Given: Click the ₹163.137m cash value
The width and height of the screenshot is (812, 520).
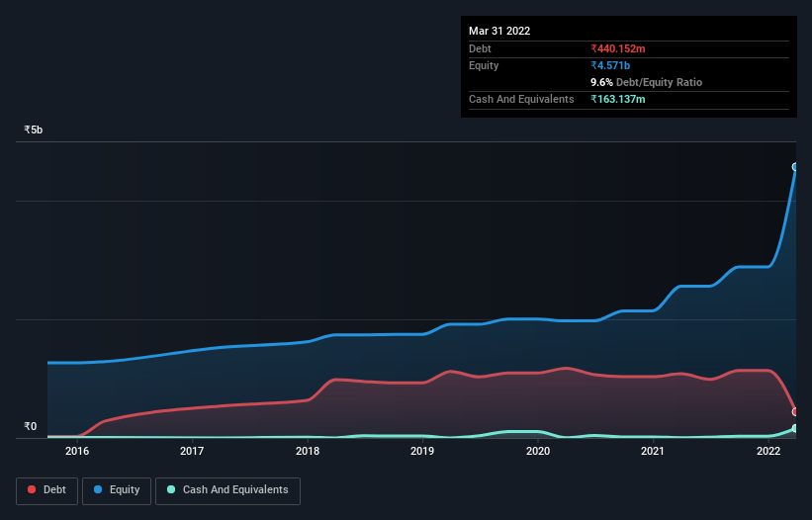Looking at the screenshot, I should 618,99.
